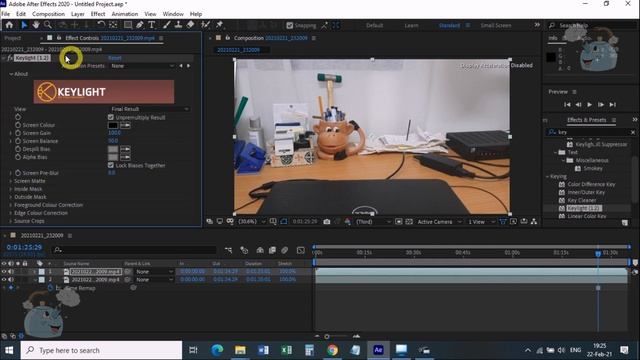Select the Horizontal Type tool
640x360 pixels.
151,25
